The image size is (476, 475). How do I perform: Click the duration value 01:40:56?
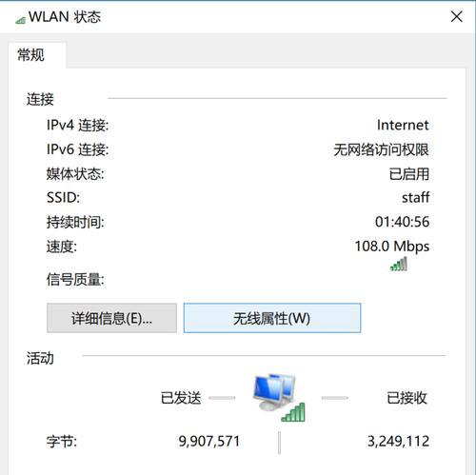[402, 222]
